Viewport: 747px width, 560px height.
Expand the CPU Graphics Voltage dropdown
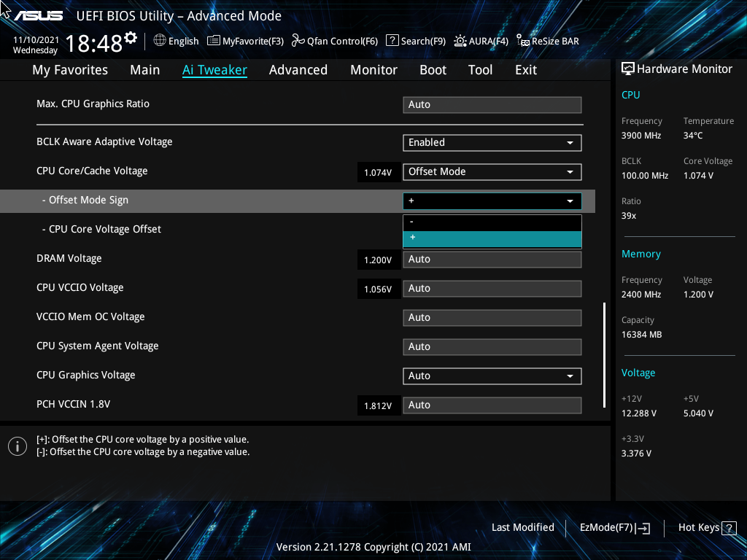[x=492, y=376]
